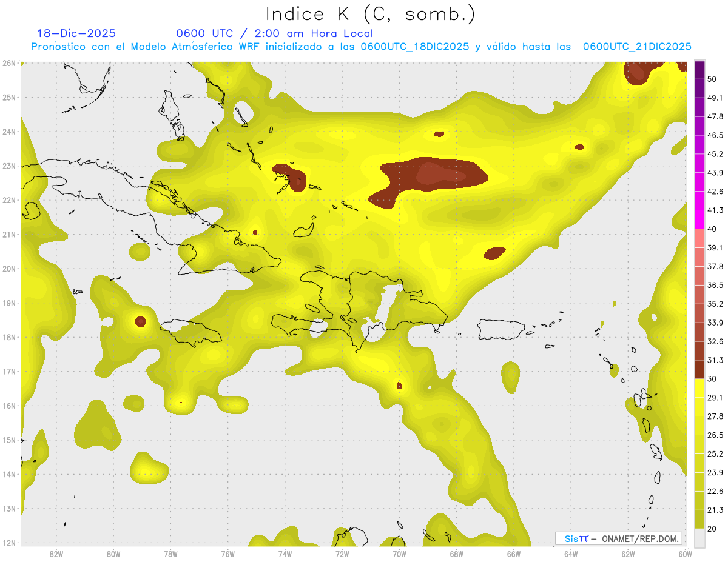This screenshot has height=562, width=728.
Task: Click the longitude axis label "78W"
Action: pos(170,554)
